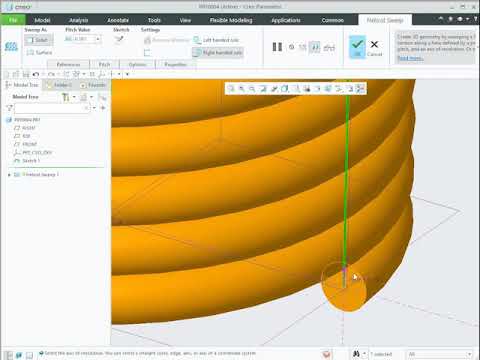This screenshot has height=360, width=480.
Task: Click the Find binoculars icon in status bar
Action: (356, 354)
